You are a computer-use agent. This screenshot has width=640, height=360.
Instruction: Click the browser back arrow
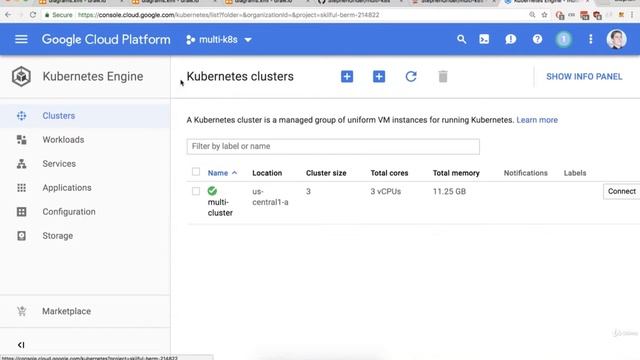click(8, 15)
